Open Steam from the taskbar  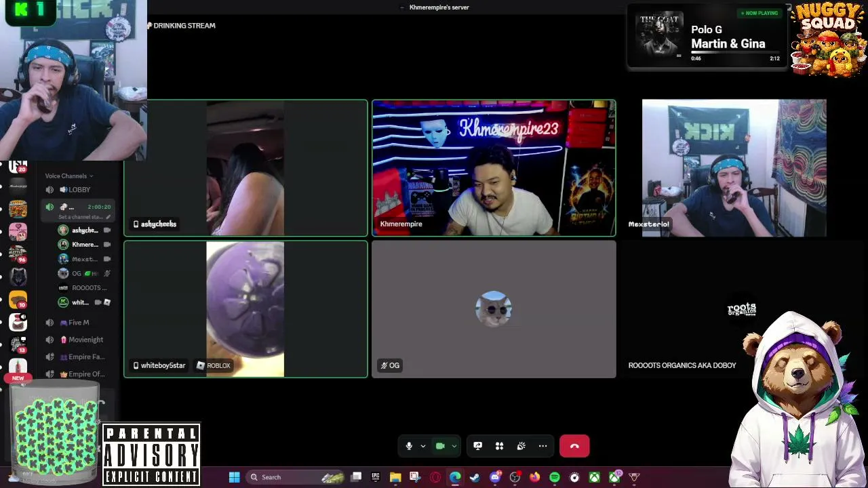coord(475,477)
